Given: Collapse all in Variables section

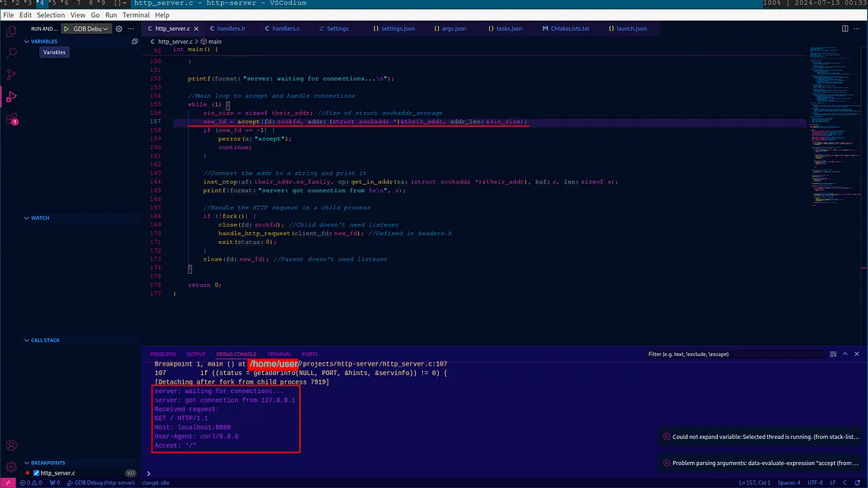Looking at the screenshot, I should point(134,42).
